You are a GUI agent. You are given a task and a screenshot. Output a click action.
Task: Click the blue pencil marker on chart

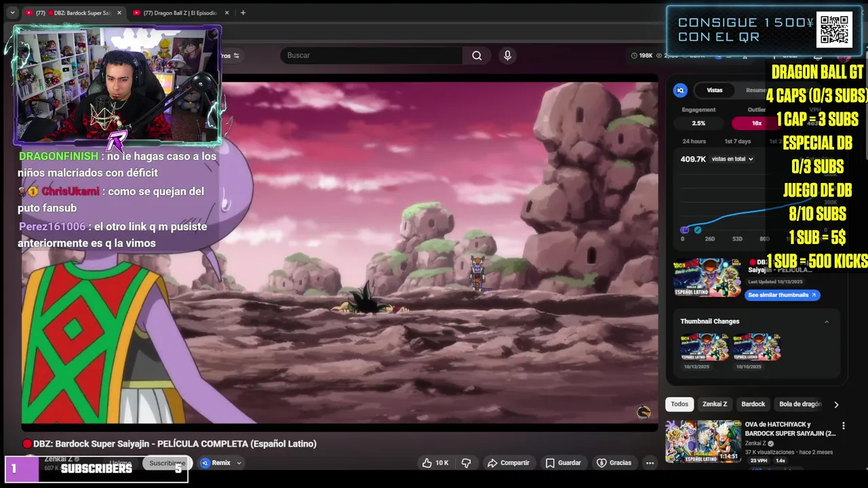tap(697, 230)
